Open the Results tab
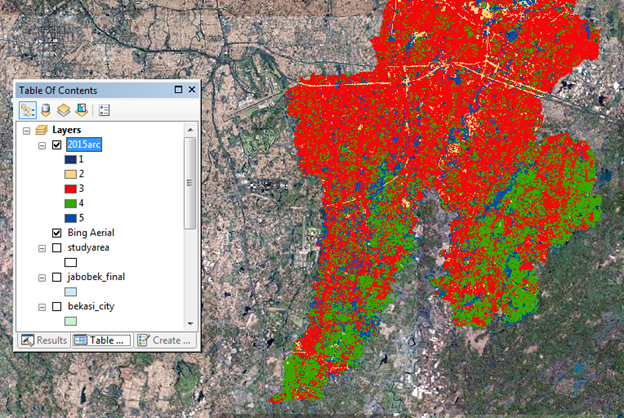The width and height of the screenshot is (624, 418). click(45, 340)
